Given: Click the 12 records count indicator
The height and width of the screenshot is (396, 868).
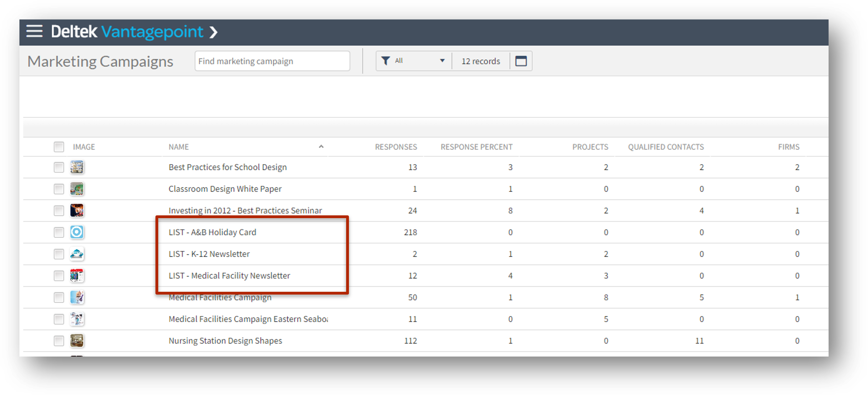Looking at the screenshot, I should point(480,61).
